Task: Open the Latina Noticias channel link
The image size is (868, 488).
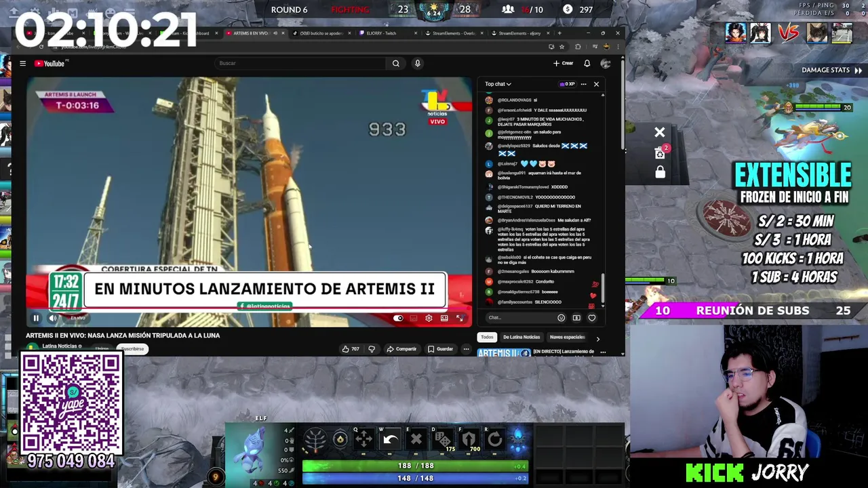Action: pos(60,346)
